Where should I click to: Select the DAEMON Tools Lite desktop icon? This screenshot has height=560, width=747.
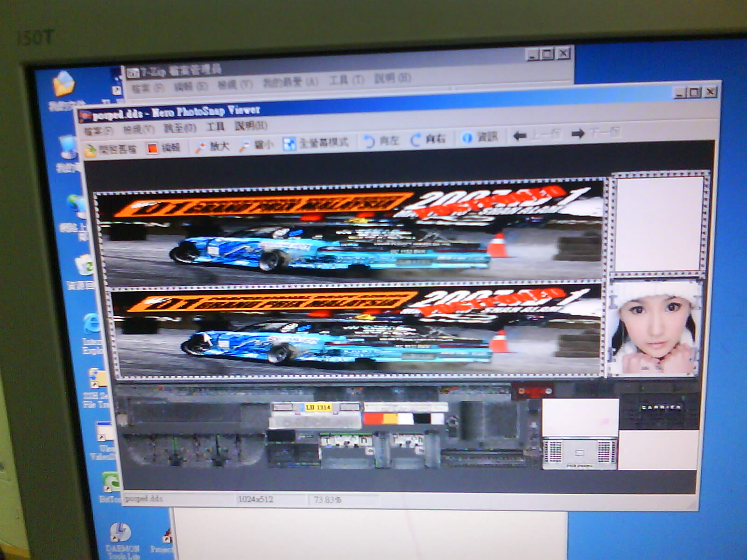[x=120, y=532]
